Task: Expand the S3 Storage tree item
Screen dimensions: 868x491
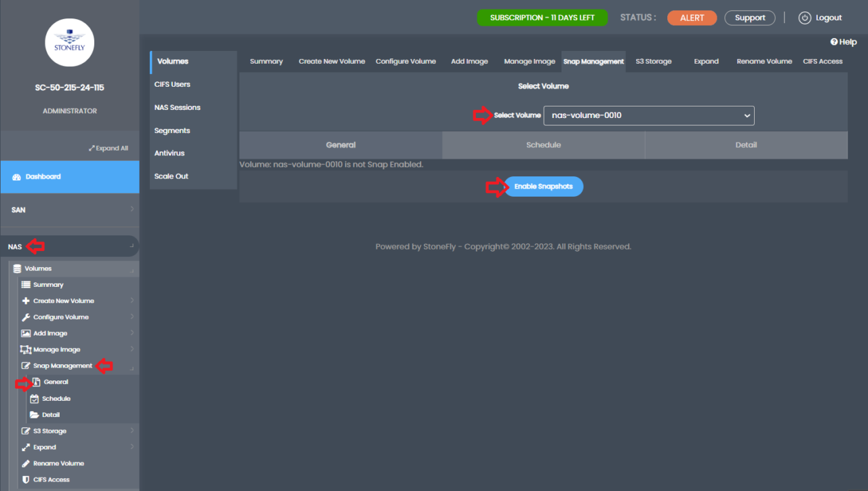Action: (x=26, y=431)
